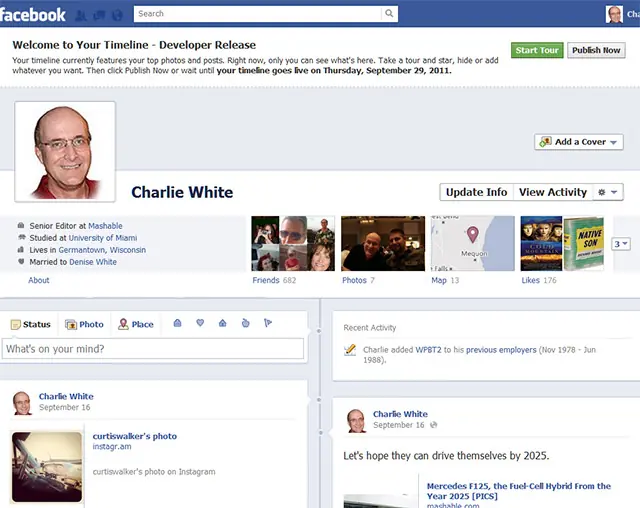Open the Map thumbnail with Mequon pin
This screenshot has height=508, width=640.
pos(473,244)
